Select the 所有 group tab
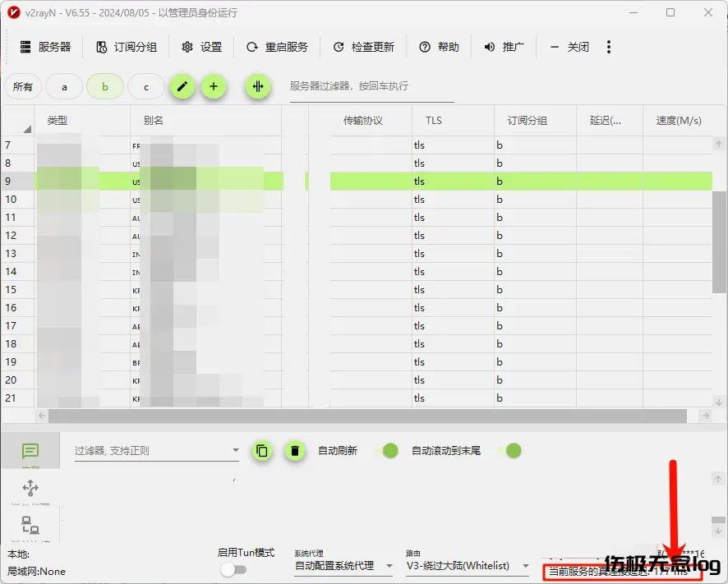This screenshot has height=584, width=728. (23, 87)
